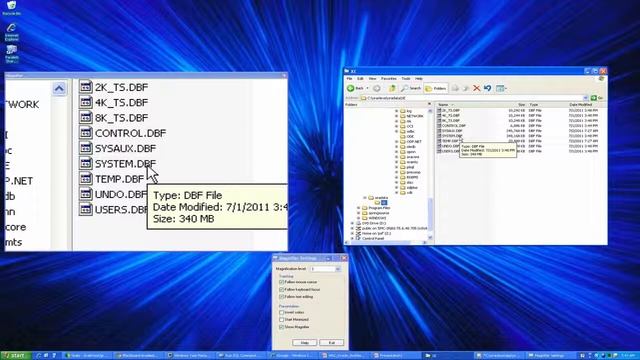This screenshot has width=640, height=360.
Task: Switch to Magnifier Settings taskbar button
Action: coord(551,356)
